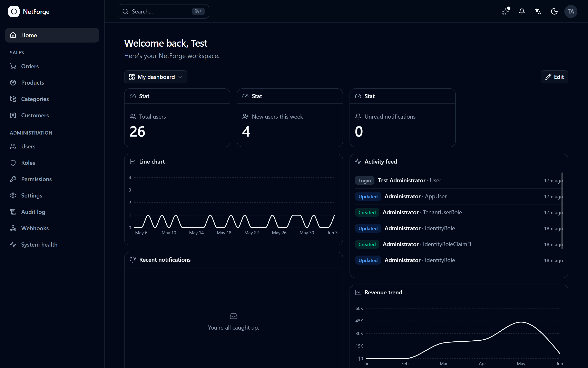
Task: Click gauge icon on Total users card
Action: (133, 96)
